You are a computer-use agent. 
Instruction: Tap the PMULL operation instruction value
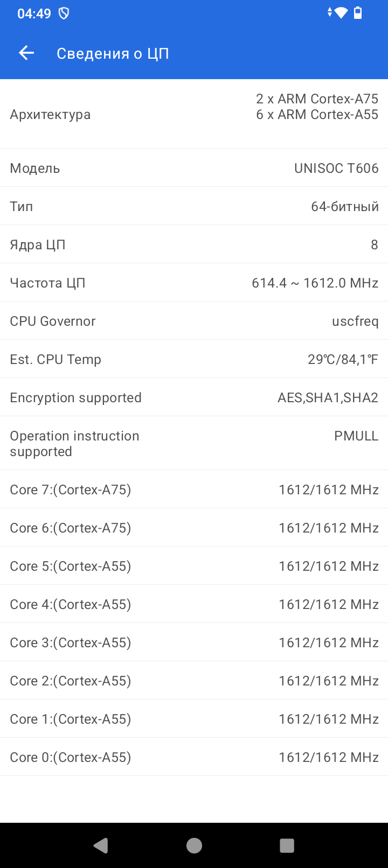click(356, 436)
